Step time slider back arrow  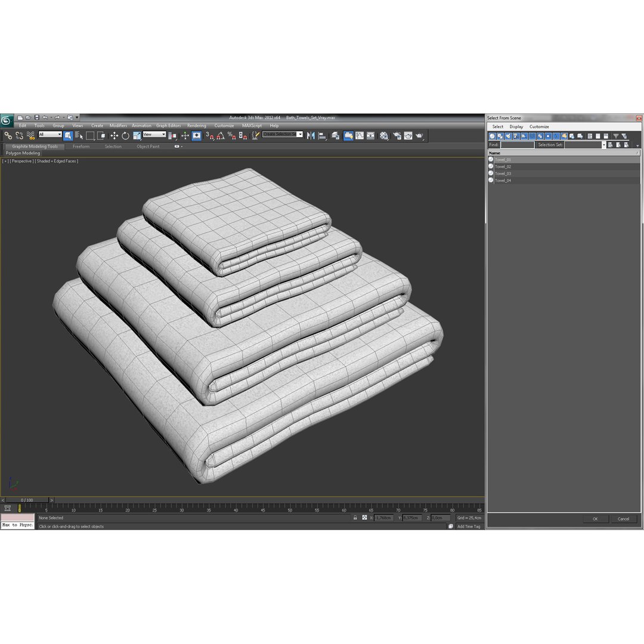pos(3,500)
